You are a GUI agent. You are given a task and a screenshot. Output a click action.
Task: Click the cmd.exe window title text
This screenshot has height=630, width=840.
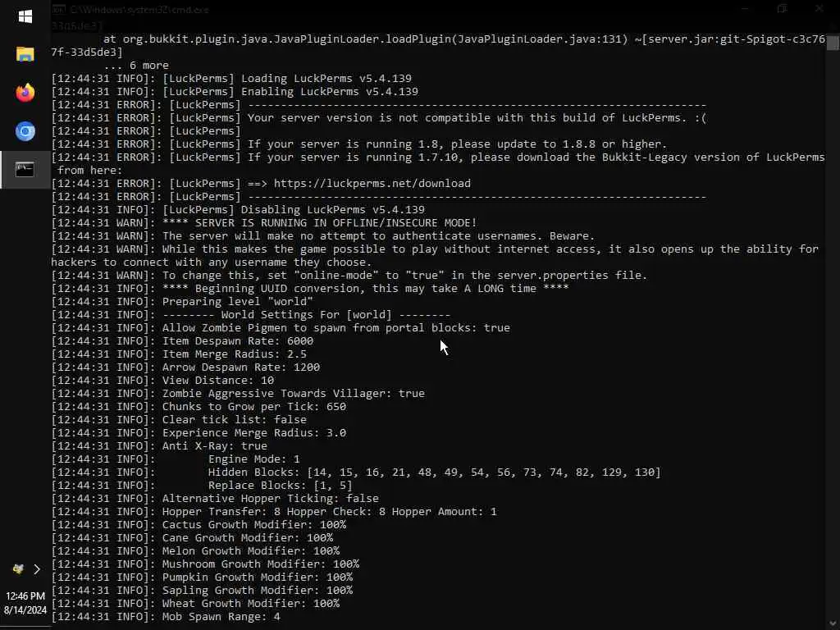(x=139, y=10)
